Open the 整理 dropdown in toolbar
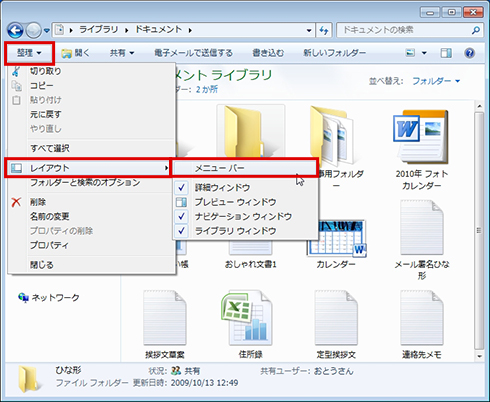 (29, 53)
